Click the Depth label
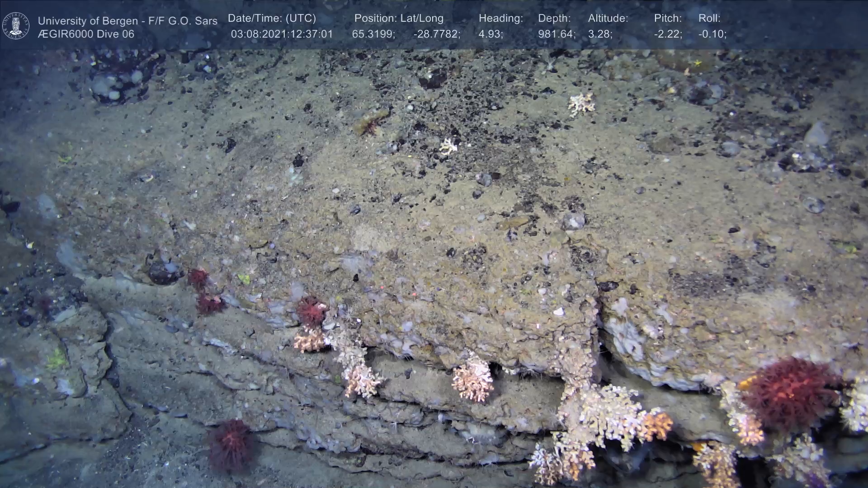This screenshot has width=868, height=488. pyautogui.click(x=554, y=19)
